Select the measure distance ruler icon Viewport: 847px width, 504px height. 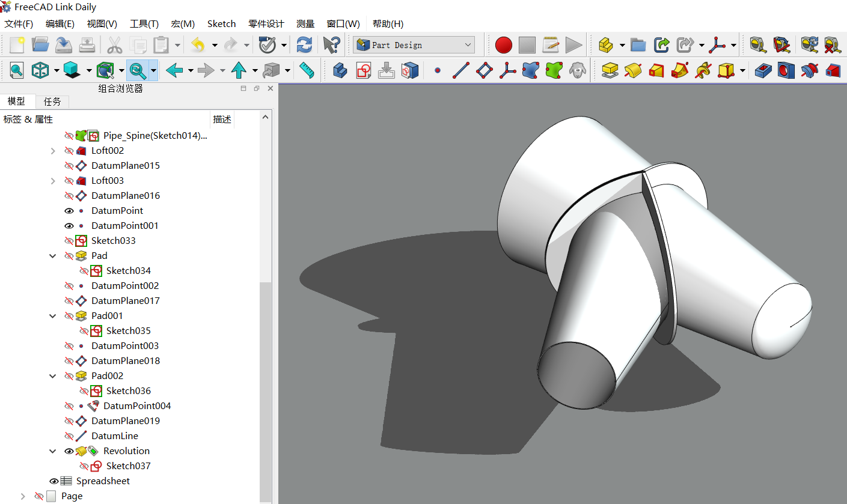[x=307, y=71]
